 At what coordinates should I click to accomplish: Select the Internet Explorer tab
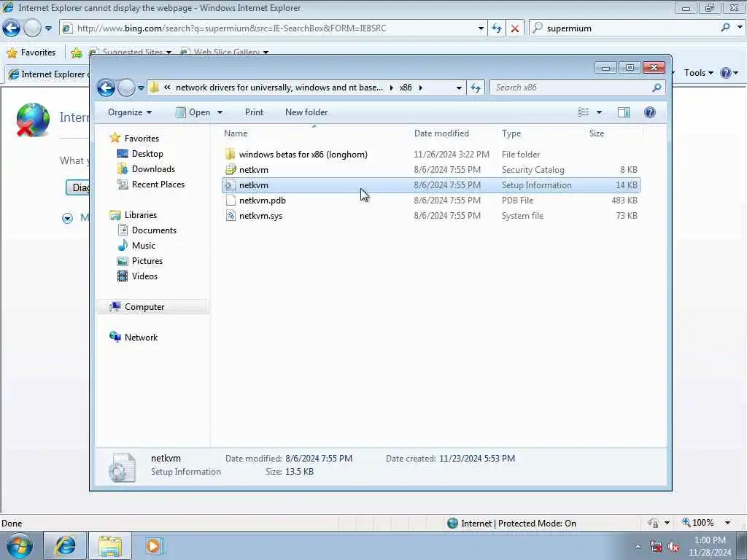click(x=47, y=74)
